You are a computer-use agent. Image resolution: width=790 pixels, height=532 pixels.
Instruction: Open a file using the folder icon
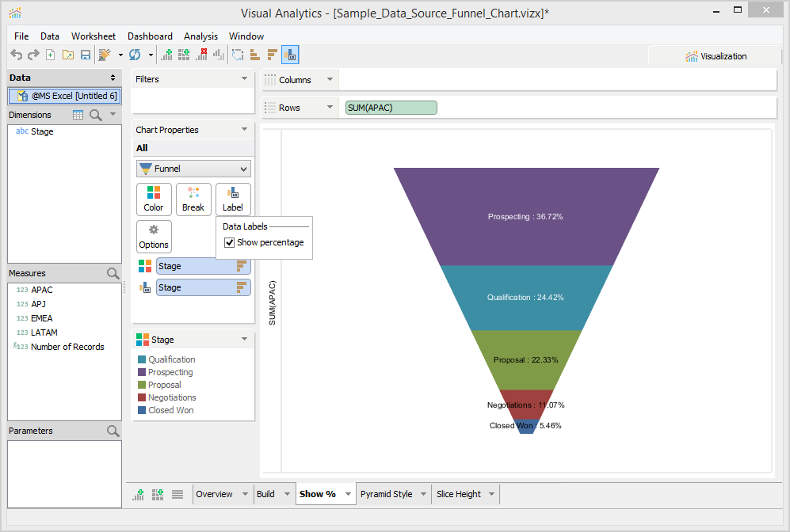pyautogui.click(x=68, y=55)
